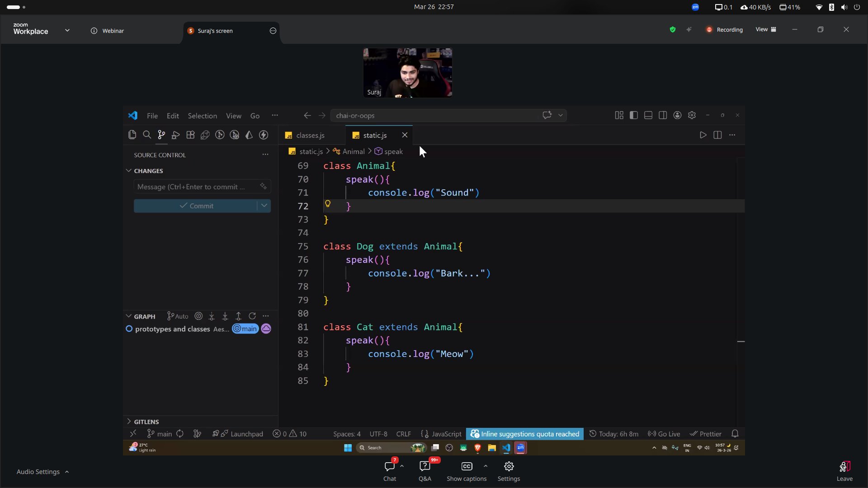Click the Split Editor icon
The height and width of the screenshot is (488, 868).
coord(717,135)
